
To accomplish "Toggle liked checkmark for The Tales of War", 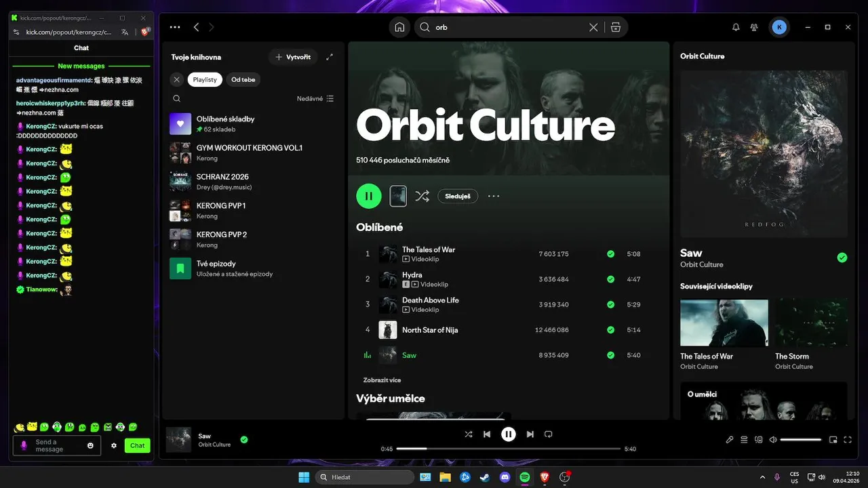I will click(x=610, y=254).
